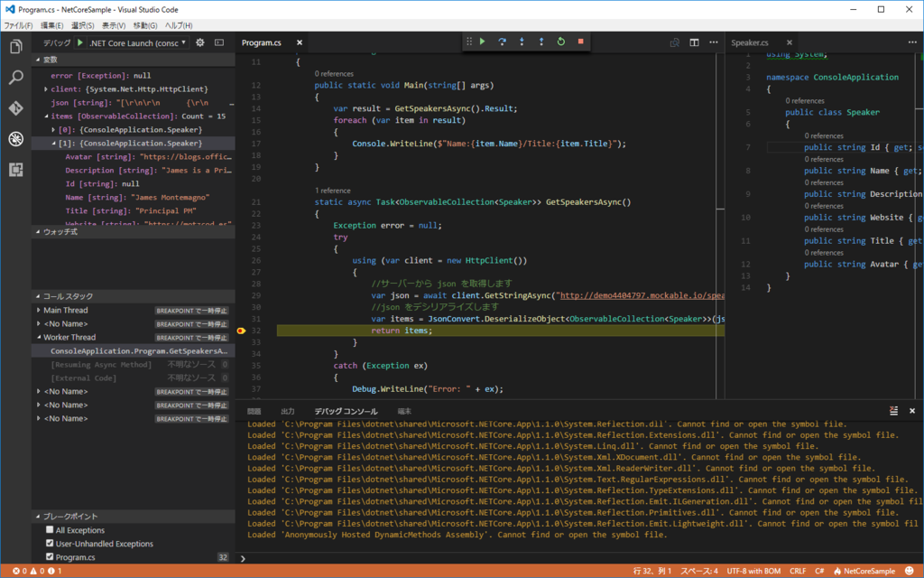924x578 pixels.
Task: Grab the debug toolbar drag handle
Action: pyautogui.click(x=469, y=42)
